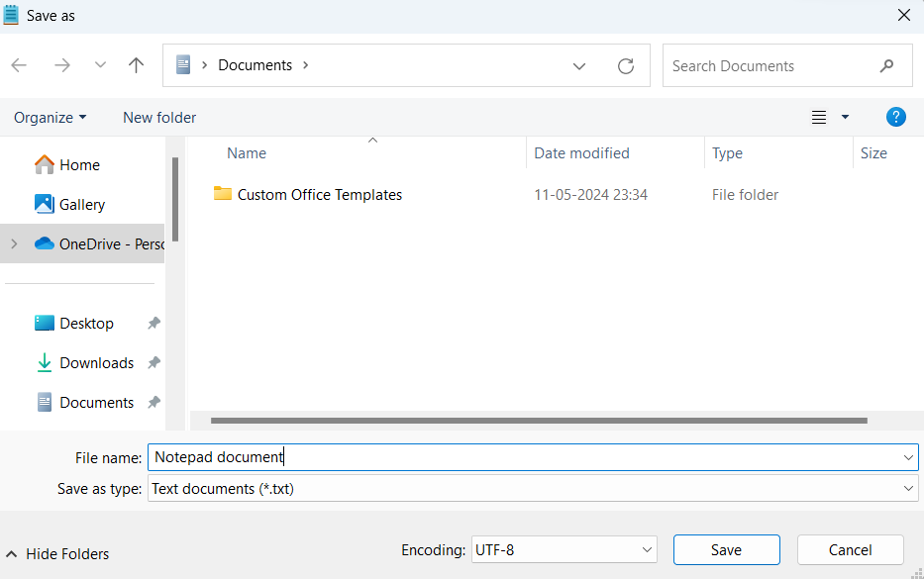Click New folder in the toolbar

159,117
